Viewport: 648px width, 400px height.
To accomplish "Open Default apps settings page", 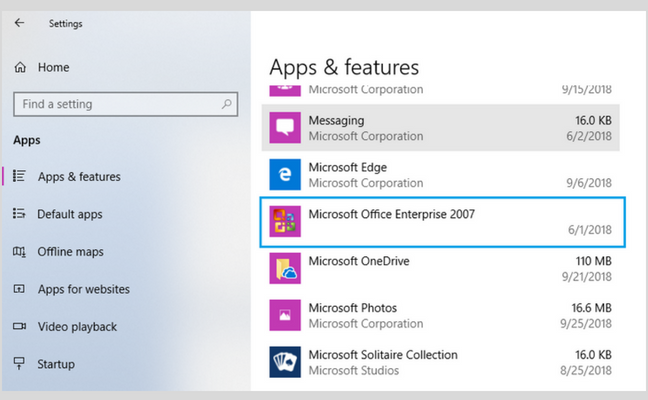I will (70, 214).
